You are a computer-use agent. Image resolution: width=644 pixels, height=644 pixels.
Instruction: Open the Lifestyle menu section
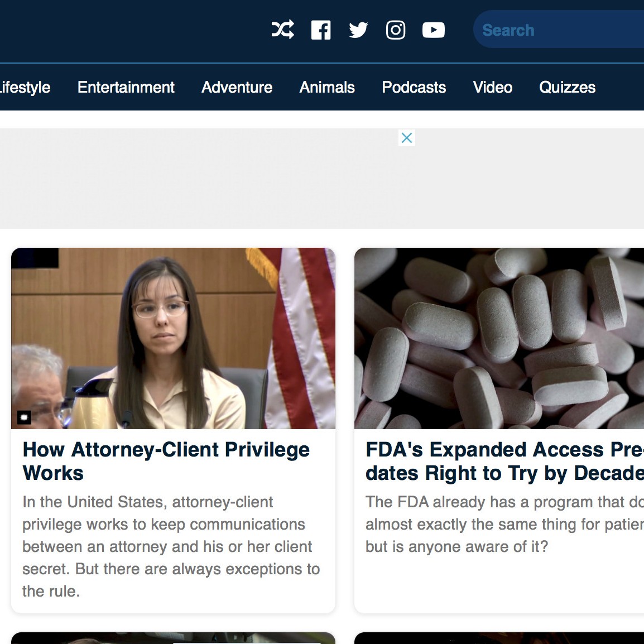tap(25, 87)
